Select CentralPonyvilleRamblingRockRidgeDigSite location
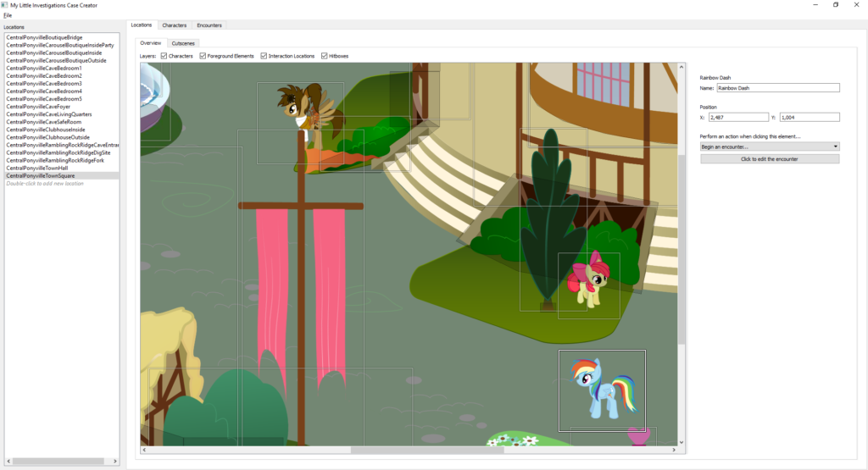868x470 pixels. tap(58, 152)
